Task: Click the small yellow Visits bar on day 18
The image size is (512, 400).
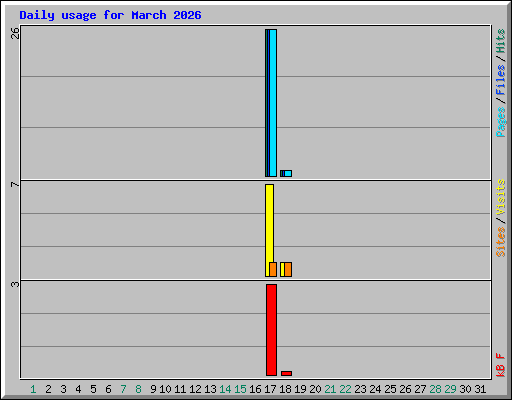Action: tap(282, 269)
